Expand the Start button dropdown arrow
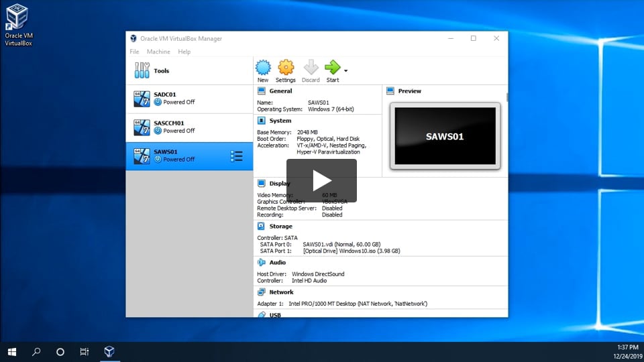 click(346, 70)
